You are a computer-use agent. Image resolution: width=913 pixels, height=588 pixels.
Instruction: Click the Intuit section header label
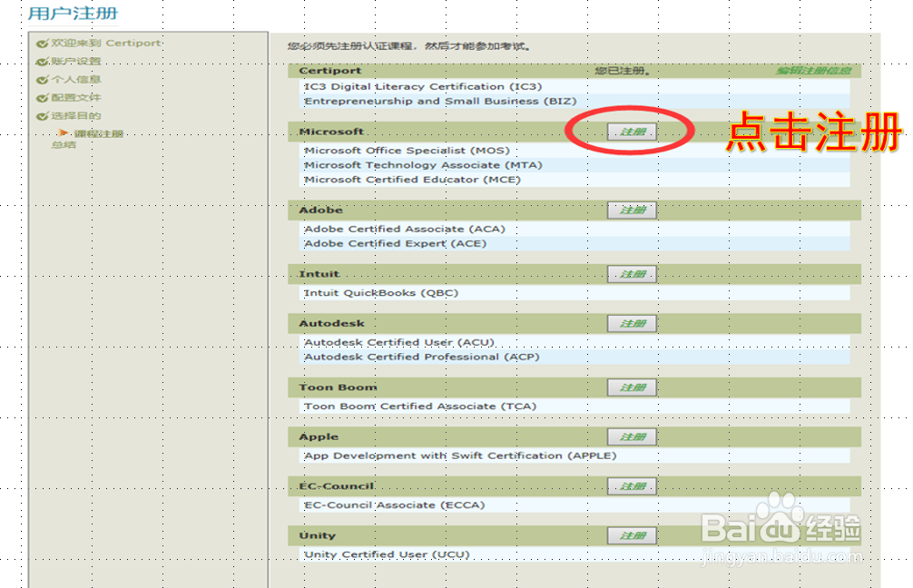[319, 275]
